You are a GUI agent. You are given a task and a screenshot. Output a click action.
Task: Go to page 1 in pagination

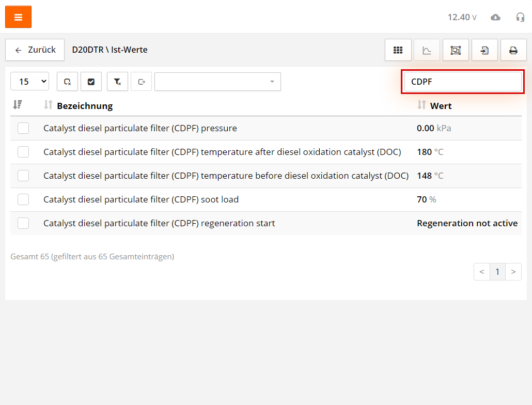[x=497, y=272]
